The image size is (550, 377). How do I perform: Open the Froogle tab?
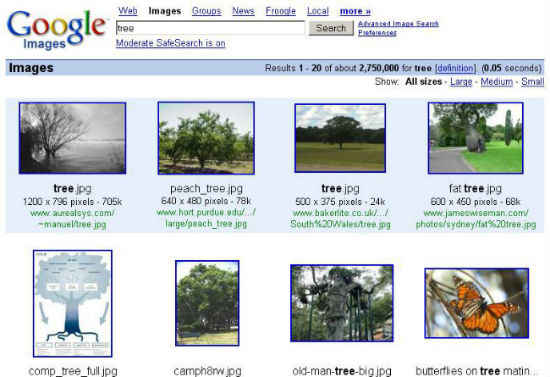click(x=281, y=11)
